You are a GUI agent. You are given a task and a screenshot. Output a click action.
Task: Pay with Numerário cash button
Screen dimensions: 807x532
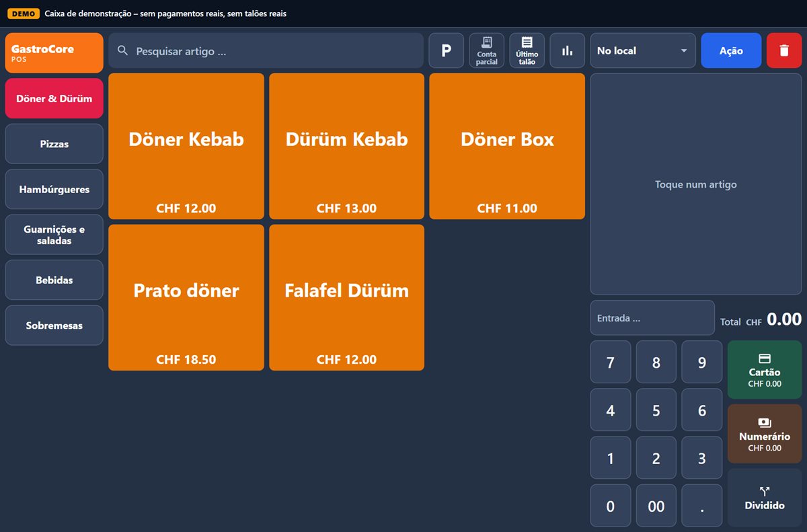pyautogui.click(x=765, y=434)
